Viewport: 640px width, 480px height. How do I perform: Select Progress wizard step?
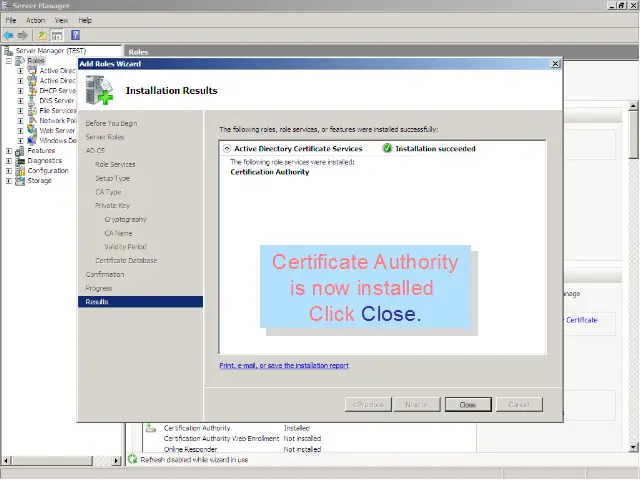[x=99, y=288]
